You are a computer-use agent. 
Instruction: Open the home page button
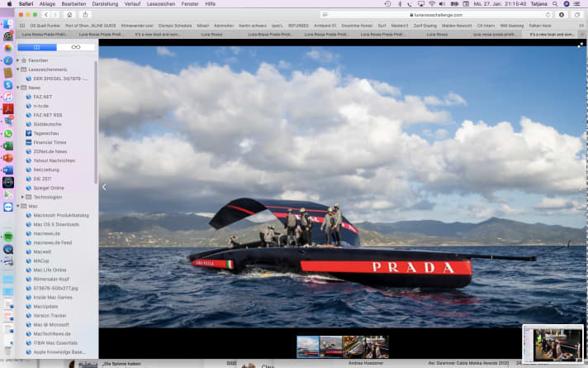69,15
